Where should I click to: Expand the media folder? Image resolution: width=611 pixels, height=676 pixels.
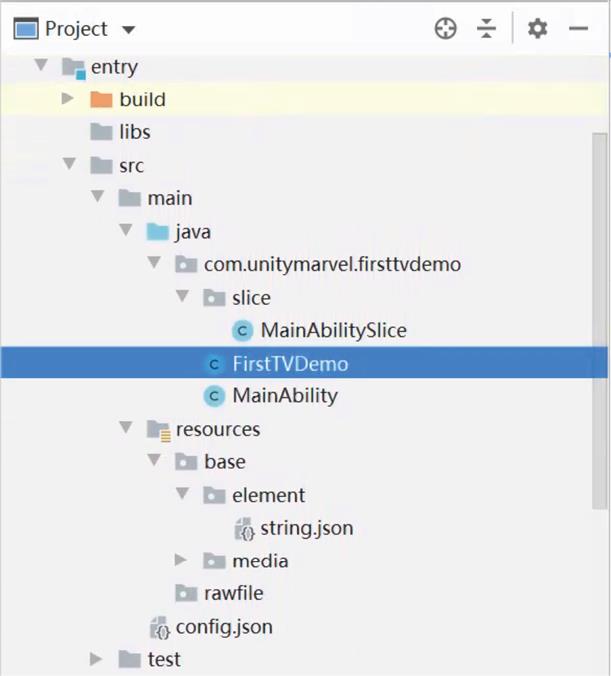[x=181, y=560]
